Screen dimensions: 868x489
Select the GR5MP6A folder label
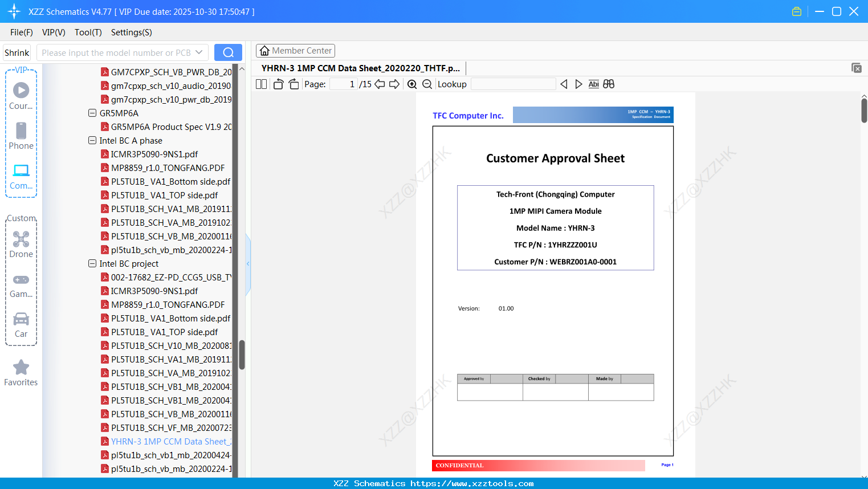[x=119, y=113]
